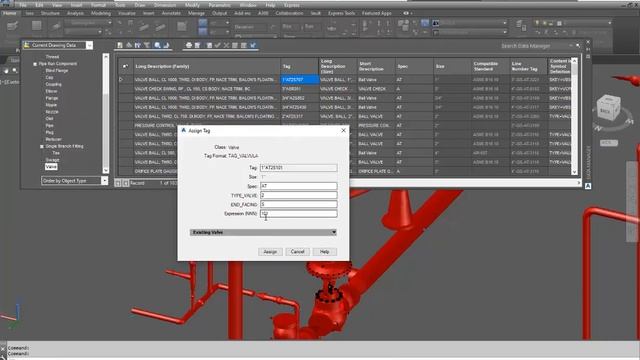This screenshot has height=360, width=640.
Task: Open the Order by Object Type dropdown
Action: tap(104, 180)
